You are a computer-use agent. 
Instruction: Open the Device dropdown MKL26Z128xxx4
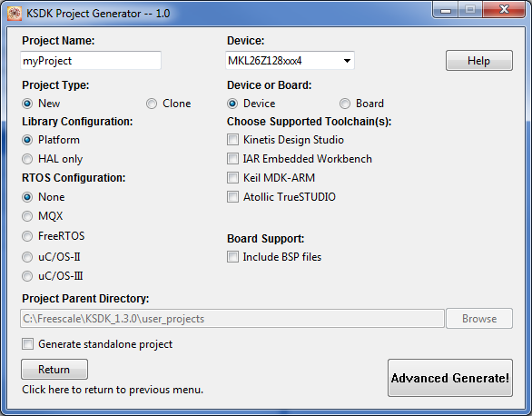click(x=290, y=60)
